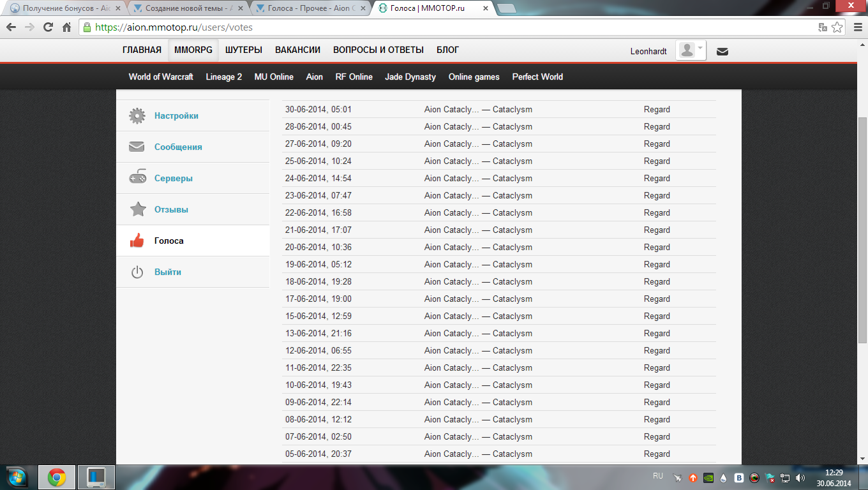Bookmark this page with the star icon
Image resolution: width=868 pixels, height=490 pixels.
point(837,27)
